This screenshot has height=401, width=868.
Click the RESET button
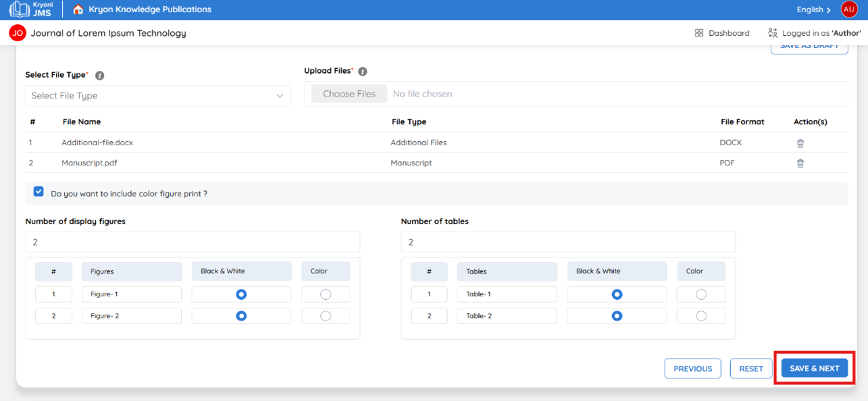(x=751, y=369)
